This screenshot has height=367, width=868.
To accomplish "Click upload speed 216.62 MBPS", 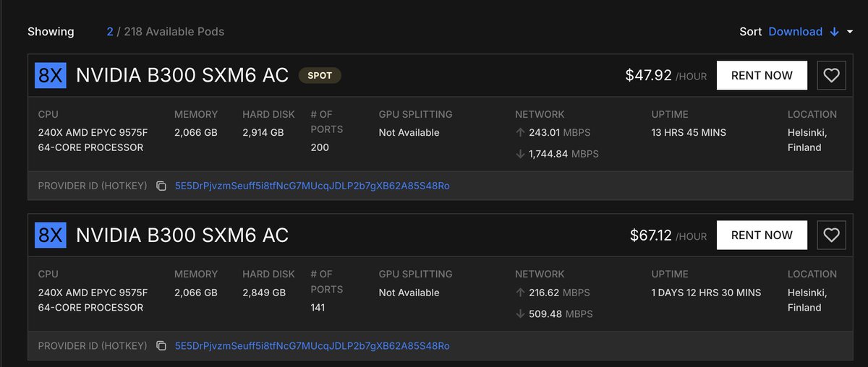I will [x=558, y=293].
